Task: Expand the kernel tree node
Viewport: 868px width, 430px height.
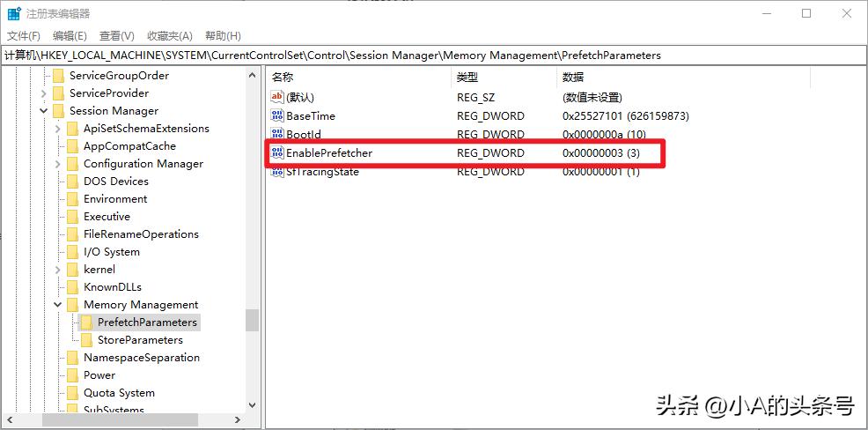Action: tap(58, 270)
